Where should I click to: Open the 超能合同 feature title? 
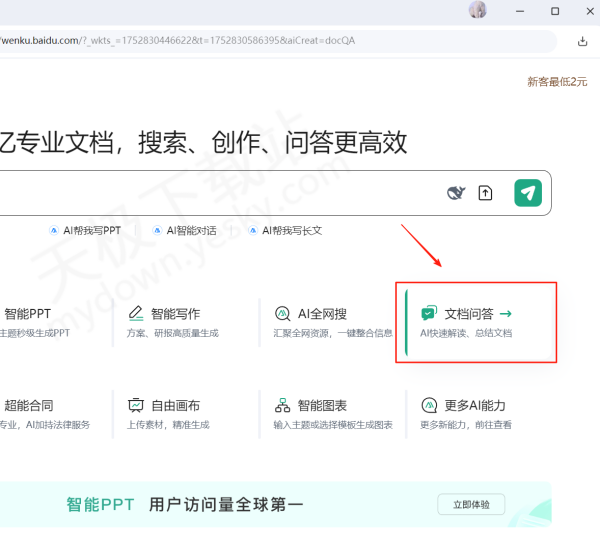29,405
